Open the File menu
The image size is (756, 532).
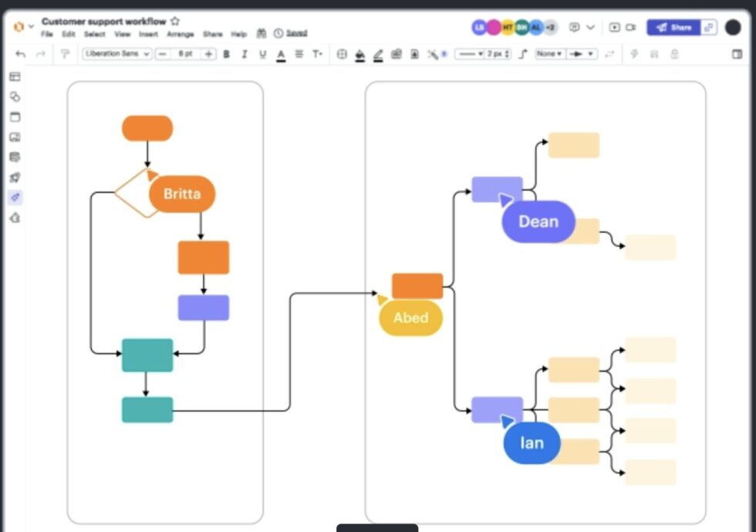46,34
